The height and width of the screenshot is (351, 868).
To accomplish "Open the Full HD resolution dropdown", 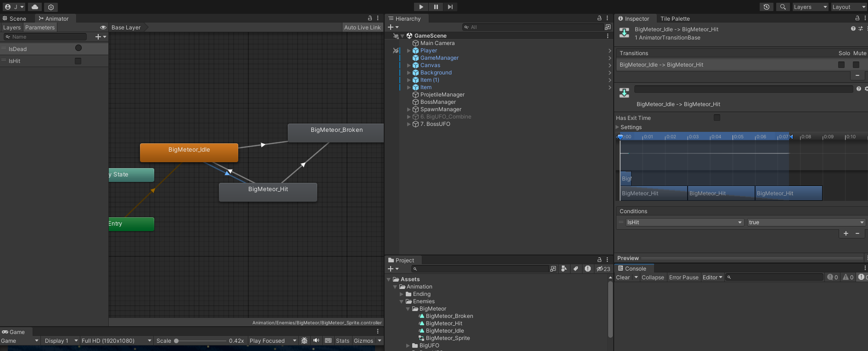I will click(116, 341).
